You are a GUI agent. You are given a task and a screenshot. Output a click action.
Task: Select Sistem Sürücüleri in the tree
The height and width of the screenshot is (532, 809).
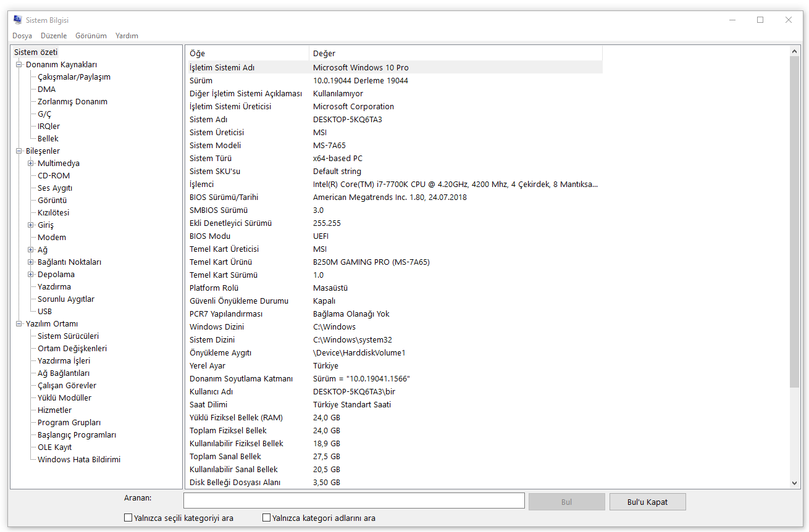click(x=68, y=336)
